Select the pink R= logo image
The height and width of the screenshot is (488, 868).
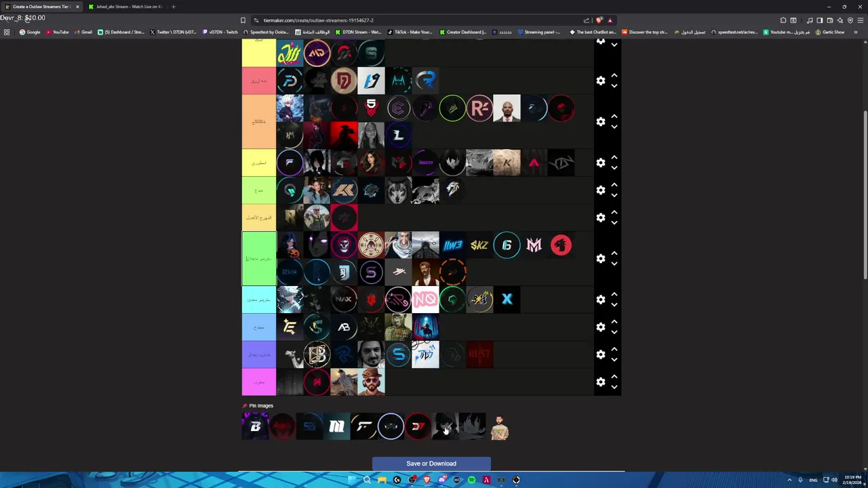point(479,108)
